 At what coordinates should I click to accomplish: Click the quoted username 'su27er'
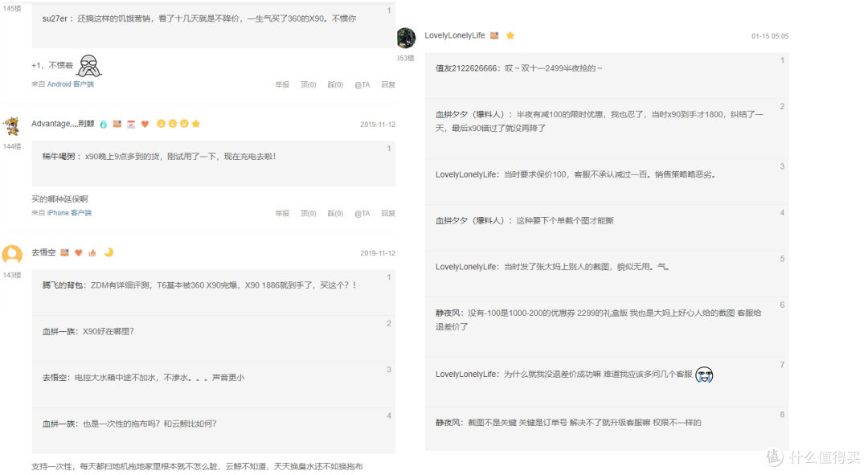coord(55,18)
